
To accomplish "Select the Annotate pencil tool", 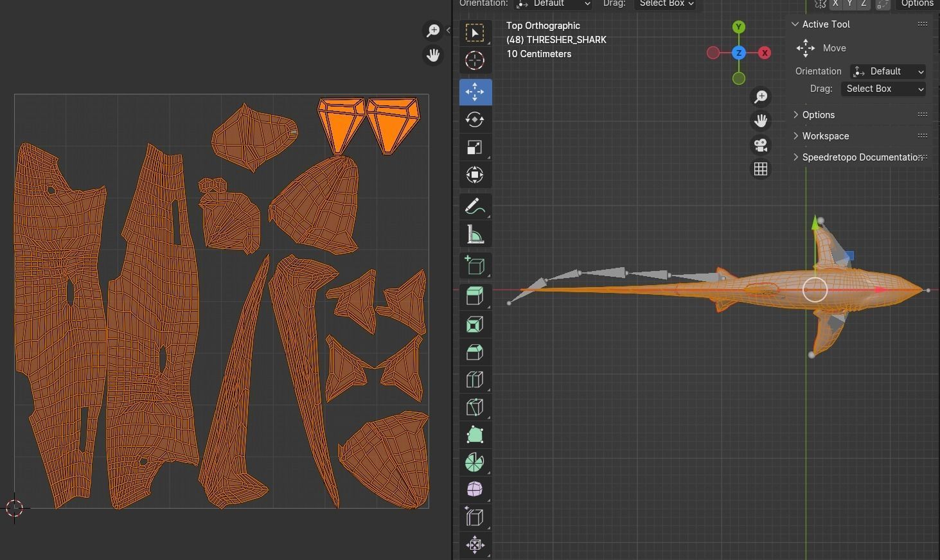I will click(475, 207).
